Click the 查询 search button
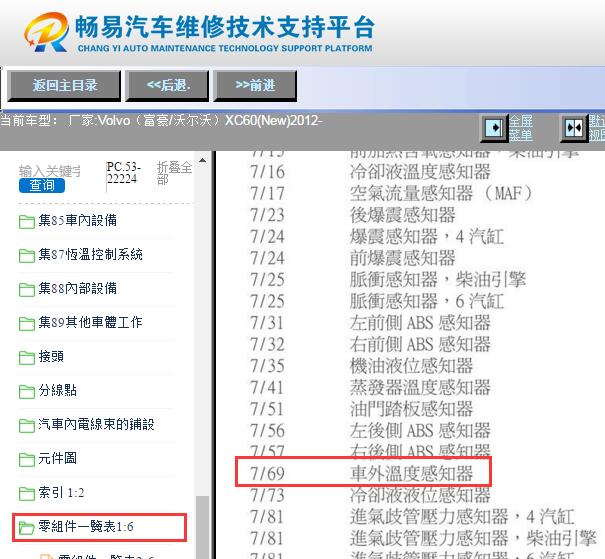Image resolution: width=605 pixels, height=559 pixels. [42, 186]
